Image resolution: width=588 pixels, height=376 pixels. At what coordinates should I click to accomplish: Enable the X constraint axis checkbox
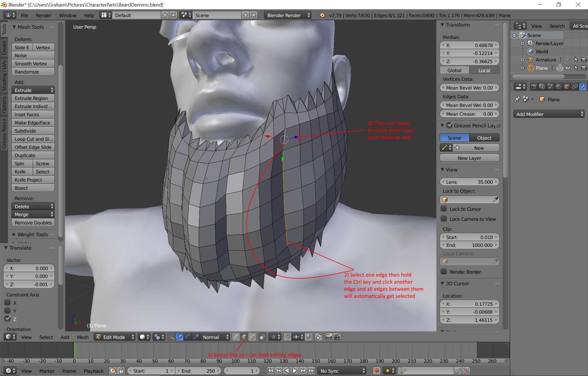[8, 303]
